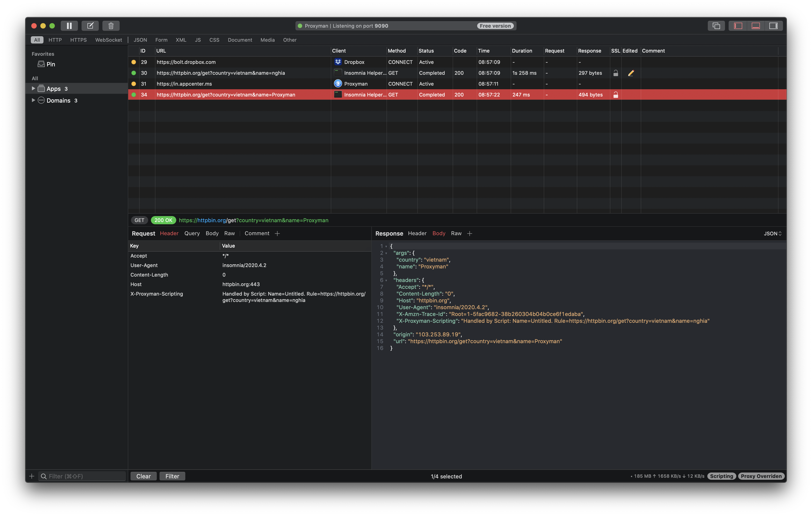Collapse the args object fold arrow
Image resolution: width=812 pixels, height=516 pixels.
386,253
